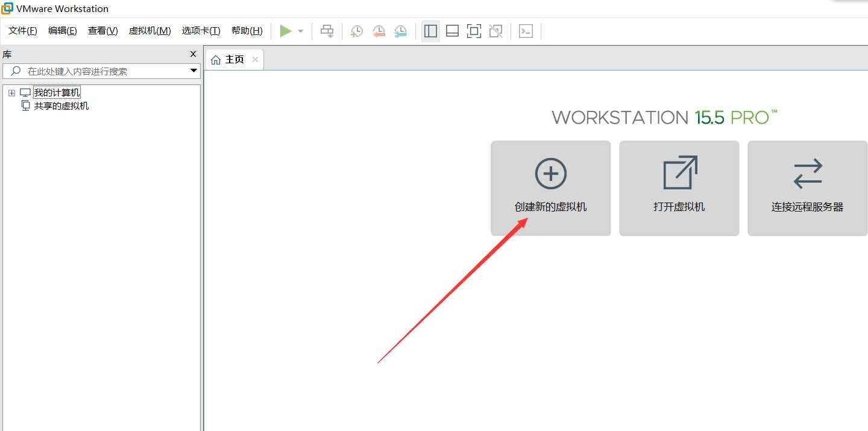Click the 共享的虚拟机 icon

coord(25,106)
